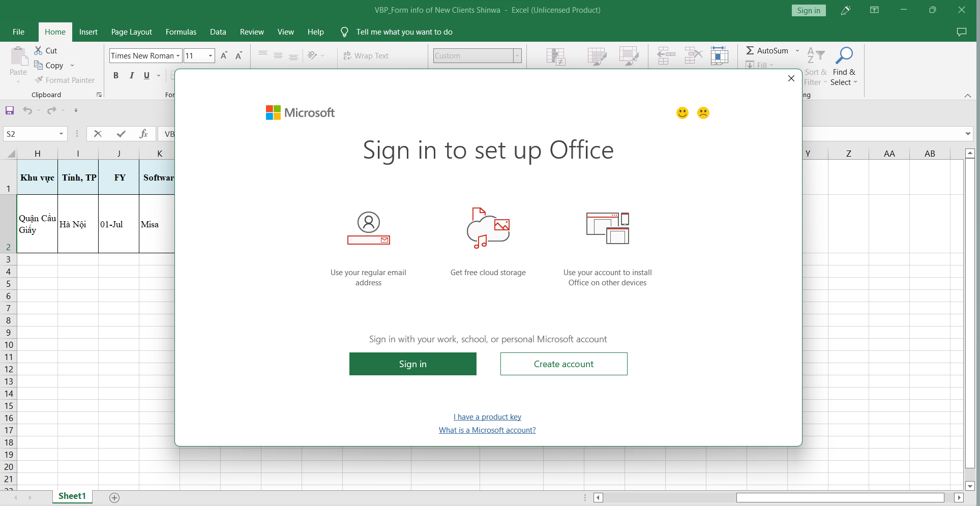Open the Insert ribbon tab
The width and height of the screenshot is (980, 506).
[88, 32]
